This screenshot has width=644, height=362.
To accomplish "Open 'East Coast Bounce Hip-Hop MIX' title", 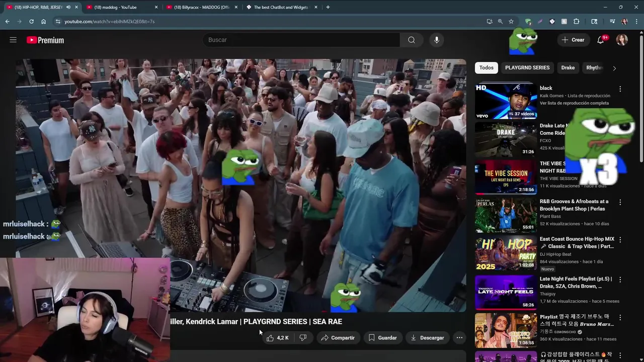I will tap(577, 243).
